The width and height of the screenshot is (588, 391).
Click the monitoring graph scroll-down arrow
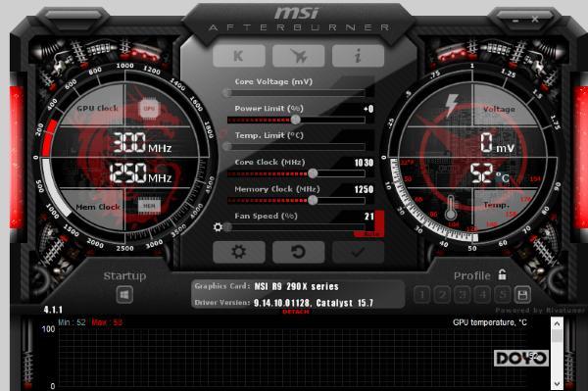(557, 383)
